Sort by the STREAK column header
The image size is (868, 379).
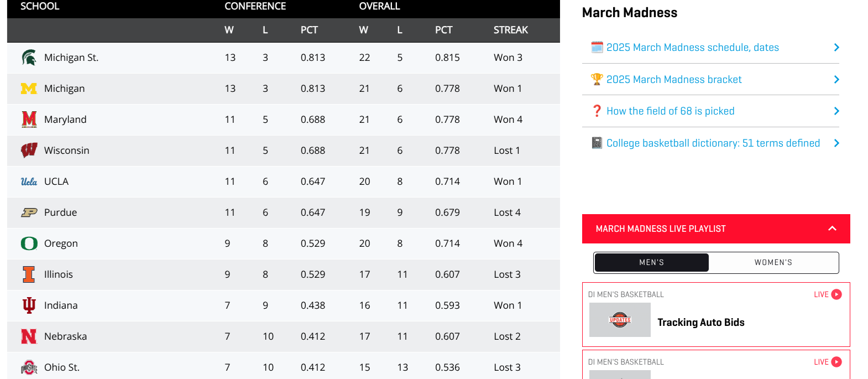point(510,30)
